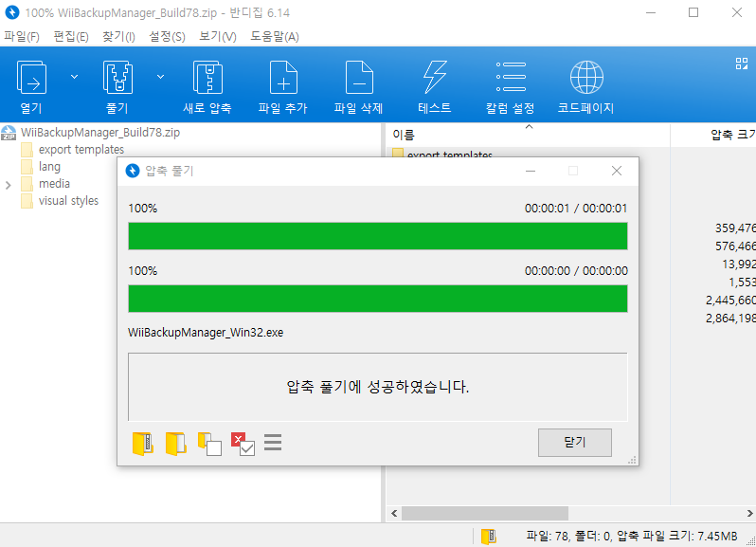Viewport: 756px width, 547px height.
Task: Click the size value 2,445,660 in list
Action: coord(730,300)
